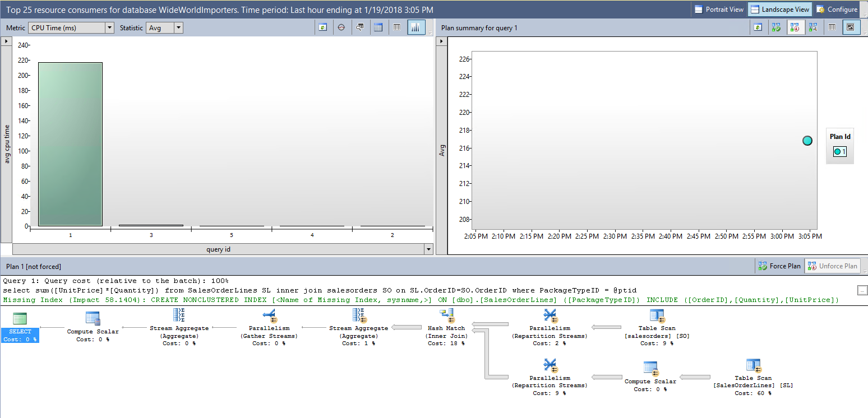Image resolution: width=868 pixels, height=418 pixels.
Task: Expand the top queries chart side panel arrow
Action: pyautogui.click(x=6, y=41)
